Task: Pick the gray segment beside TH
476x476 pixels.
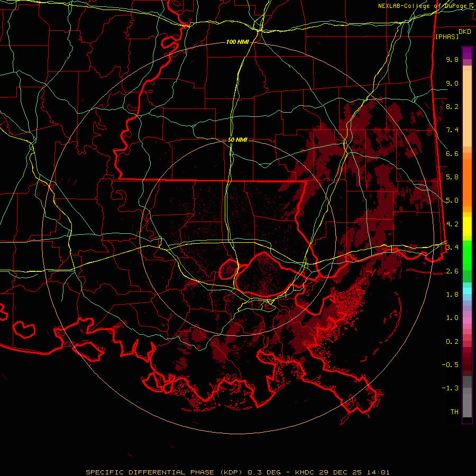Action: [x=467, y=406]
